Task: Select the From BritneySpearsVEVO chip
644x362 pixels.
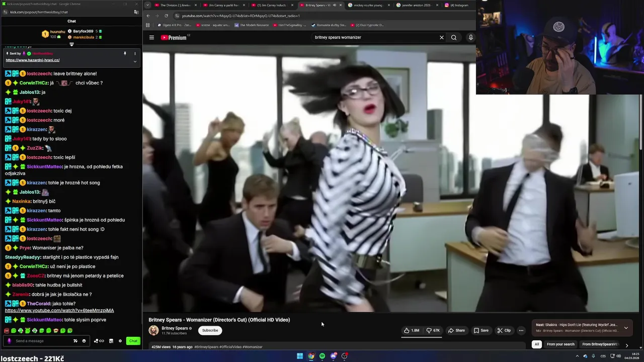Action: click(x=600, y=344)
